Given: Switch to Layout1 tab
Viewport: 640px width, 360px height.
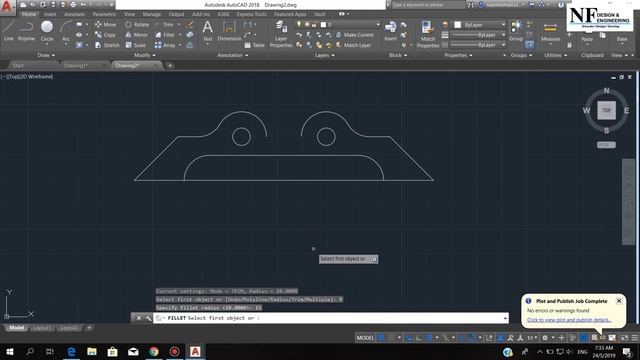Looking at the screenshot, I should [42, 328].
